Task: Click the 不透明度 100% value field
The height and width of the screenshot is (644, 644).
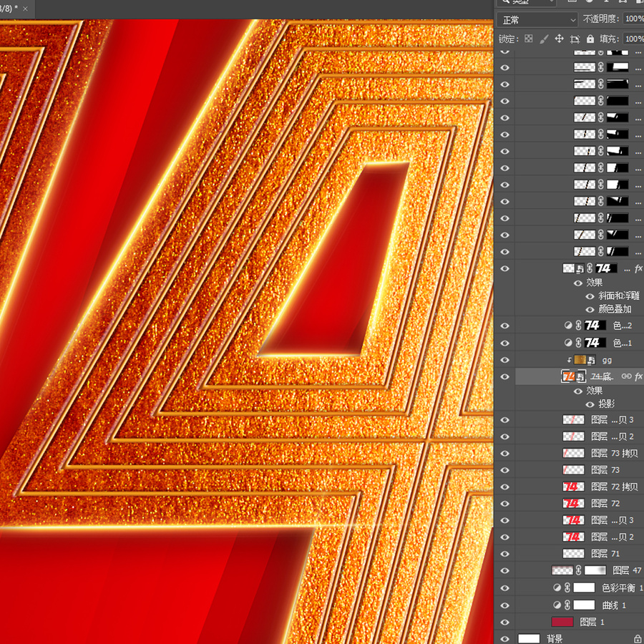Action: (633, 19)
